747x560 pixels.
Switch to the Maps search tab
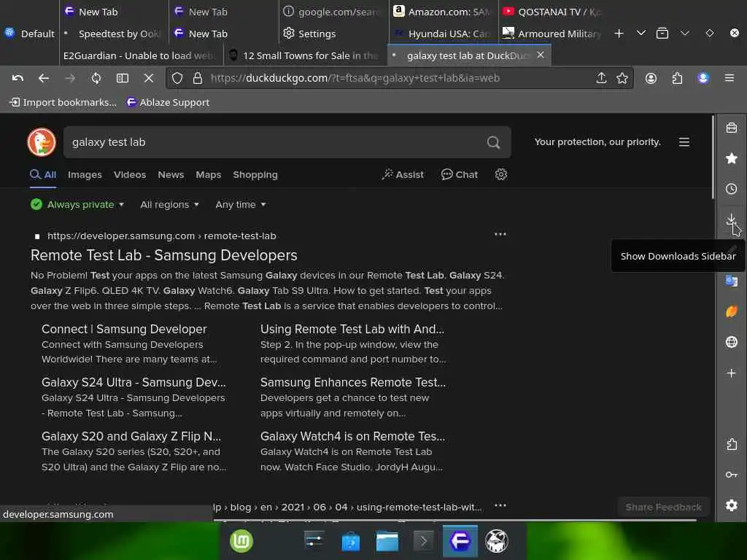208,175
